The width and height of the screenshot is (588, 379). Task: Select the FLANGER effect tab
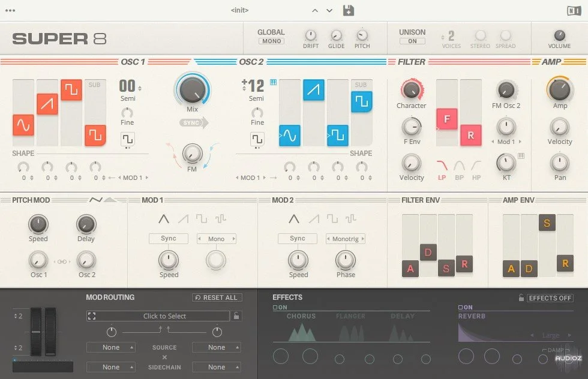click(x=350, y=316)
